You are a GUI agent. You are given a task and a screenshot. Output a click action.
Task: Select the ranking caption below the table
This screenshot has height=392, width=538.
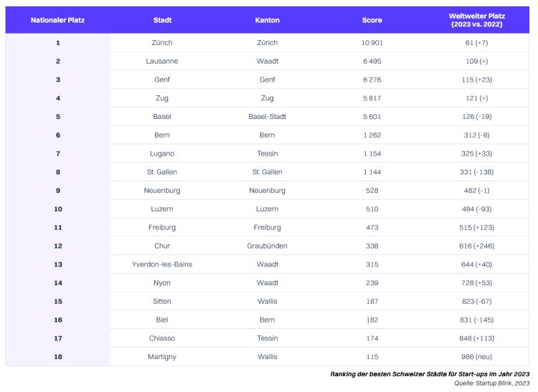click(430, 374)
